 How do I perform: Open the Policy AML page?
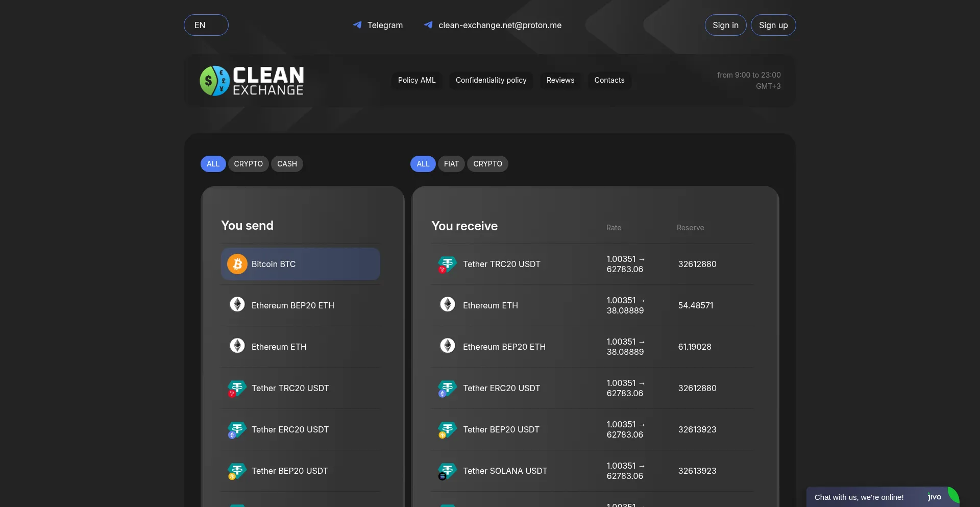416,80
